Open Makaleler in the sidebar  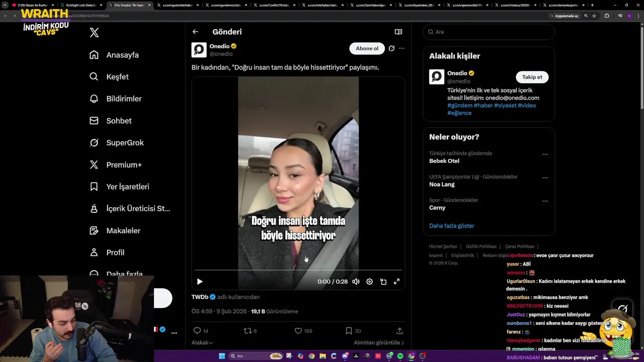click(x=114, y=231)
